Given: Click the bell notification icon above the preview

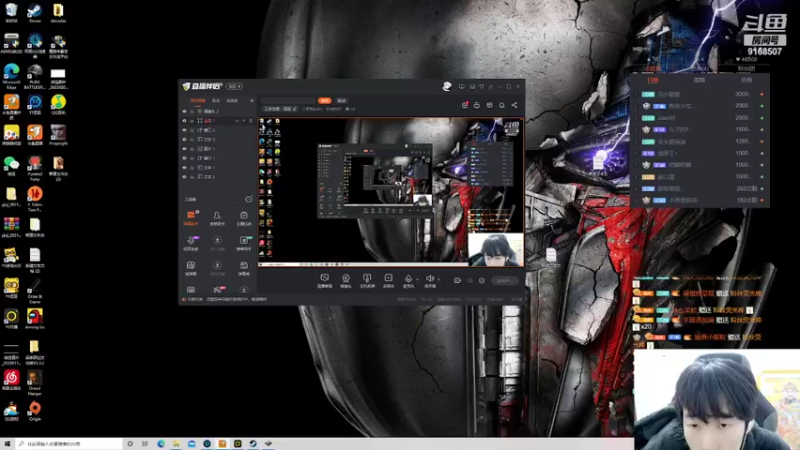Looking at the screenshot, I should click(502, 105).
